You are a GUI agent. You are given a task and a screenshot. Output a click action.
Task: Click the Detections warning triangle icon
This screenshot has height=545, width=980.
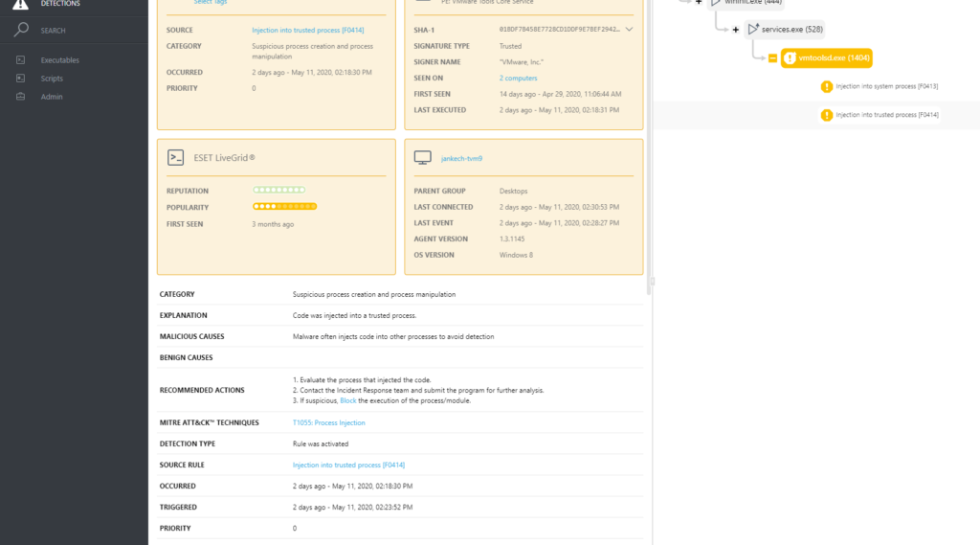coord(20,4)
